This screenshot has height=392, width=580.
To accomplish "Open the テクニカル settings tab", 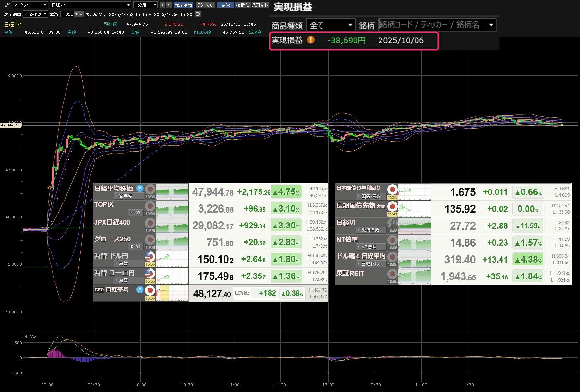I will (205, 5).
